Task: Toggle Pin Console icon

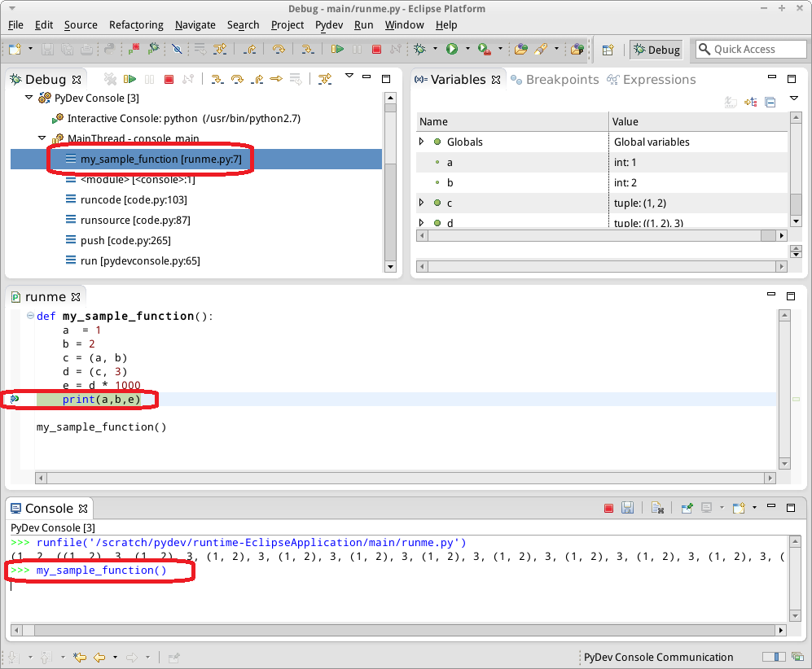Action: [x=687, y=508]
